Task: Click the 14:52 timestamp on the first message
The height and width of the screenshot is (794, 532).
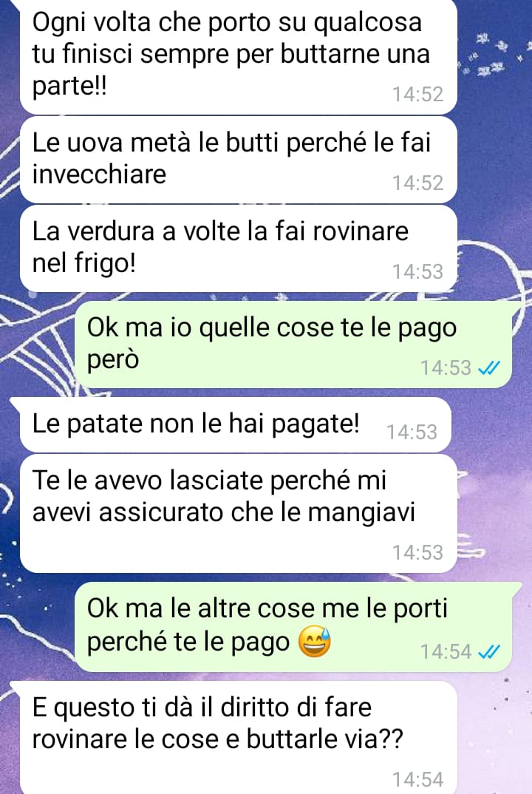Action: click(x=418, y=94)
